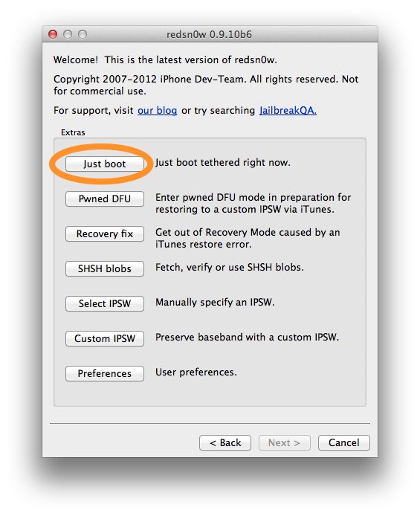Go back with the < Back button
This screenshot has width=420, height=516.
(x=225, y=443)
